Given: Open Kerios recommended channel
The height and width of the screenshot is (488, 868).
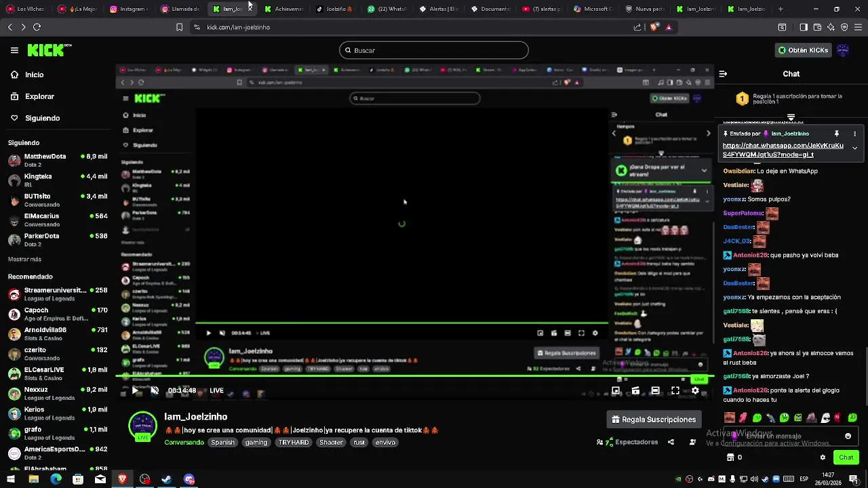Looking at the screenshot, I should pos(58,413).
